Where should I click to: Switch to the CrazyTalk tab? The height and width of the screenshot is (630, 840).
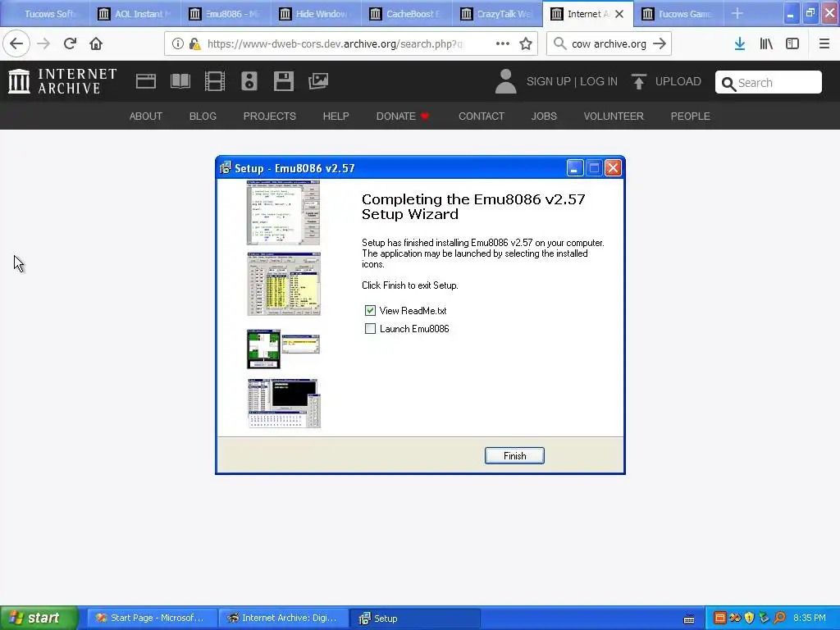(497, 14)
